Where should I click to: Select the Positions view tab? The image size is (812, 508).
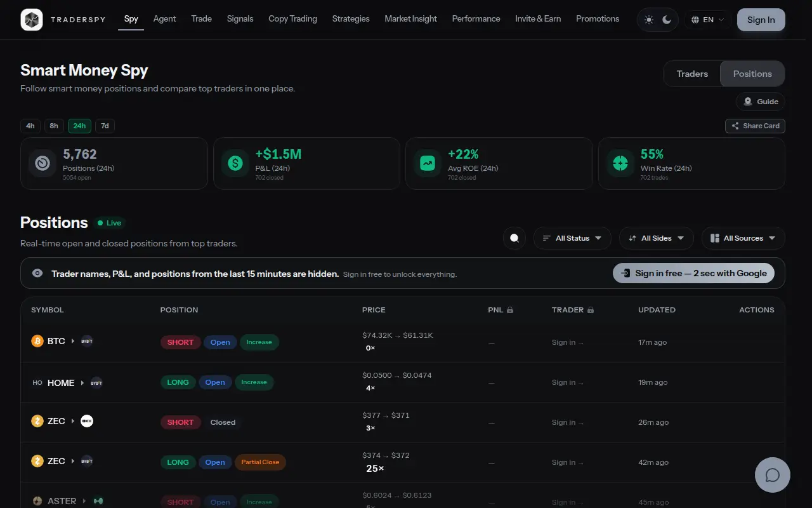[752, 74]
